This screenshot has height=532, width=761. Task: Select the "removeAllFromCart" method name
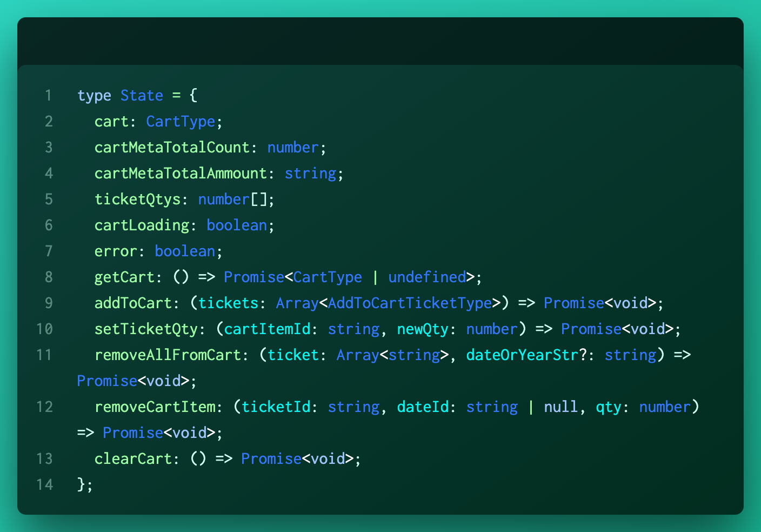pos(168,355)
